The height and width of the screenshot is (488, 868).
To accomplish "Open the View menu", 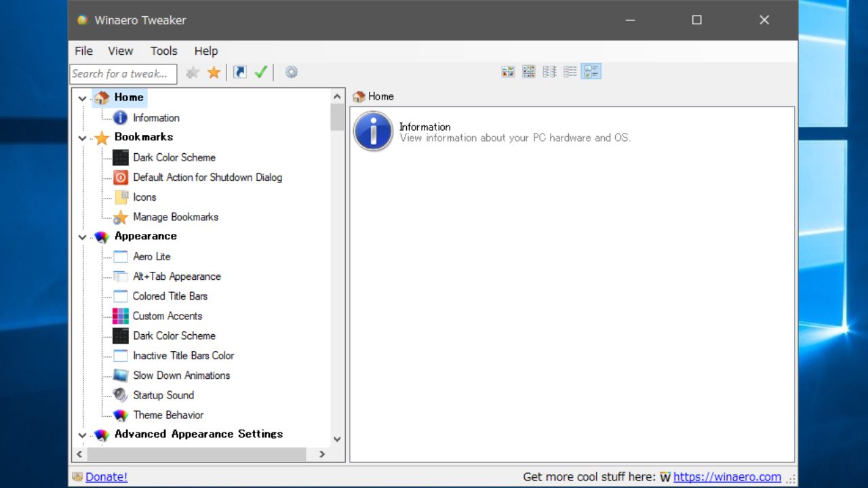I will coord(121,51).
